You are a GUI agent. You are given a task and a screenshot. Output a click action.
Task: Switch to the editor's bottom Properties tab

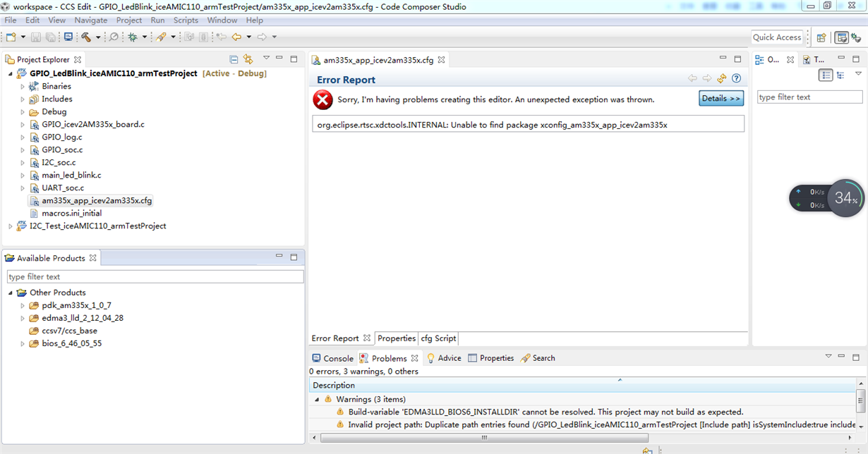(x=397, y=338)
